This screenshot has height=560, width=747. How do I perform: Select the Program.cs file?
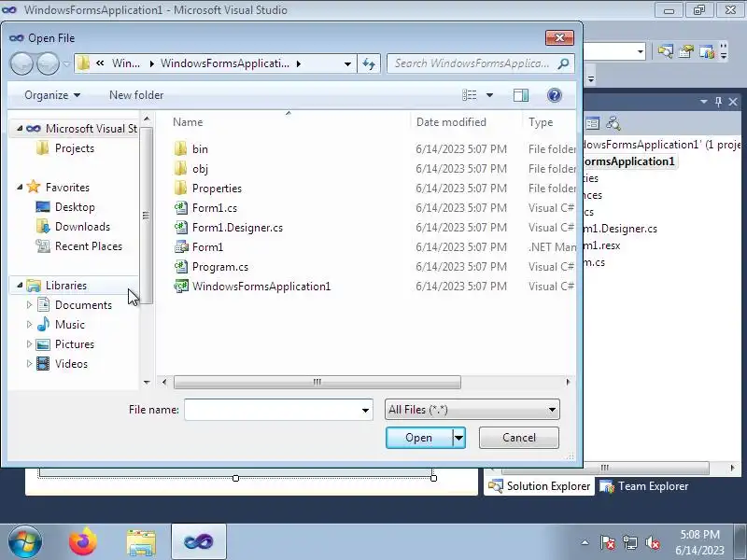[220, 267]
